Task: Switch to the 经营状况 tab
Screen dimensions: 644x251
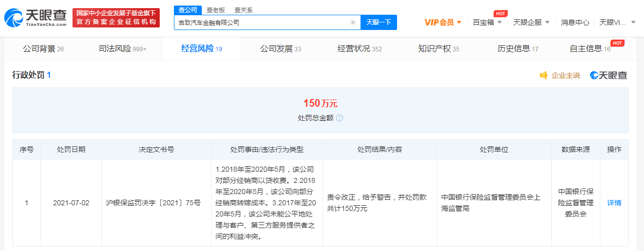Action: 360,49
